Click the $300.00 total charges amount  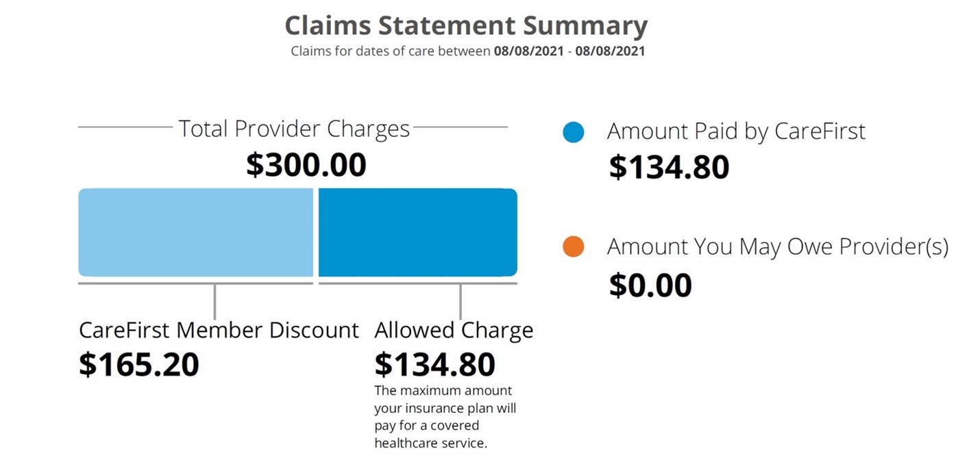tap(306, 165)
